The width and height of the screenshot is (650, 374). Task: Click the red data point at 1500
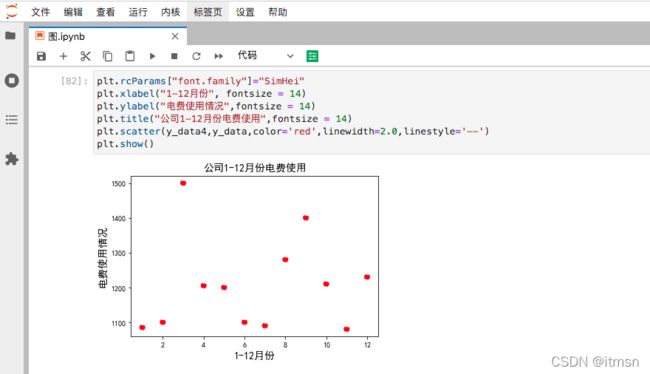pos(183,183)
